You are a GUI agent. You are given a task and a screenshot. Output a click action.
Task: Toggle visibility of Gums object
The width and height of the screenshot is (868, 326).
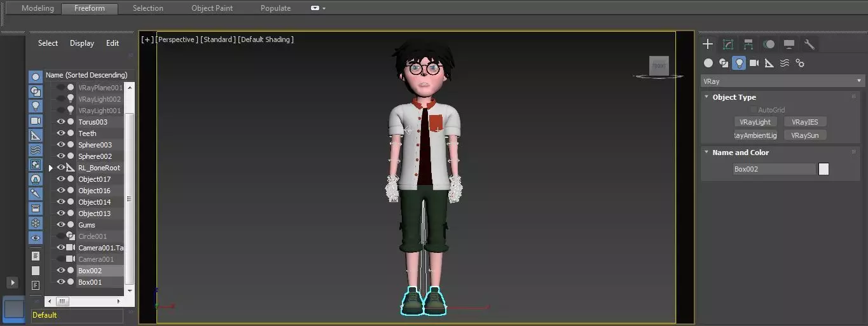(61, 225)
